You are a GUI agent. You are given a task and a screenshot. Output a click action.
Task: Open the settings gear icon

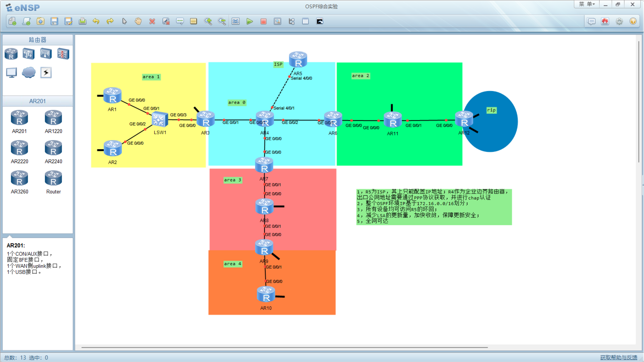[x=619, y=21]
